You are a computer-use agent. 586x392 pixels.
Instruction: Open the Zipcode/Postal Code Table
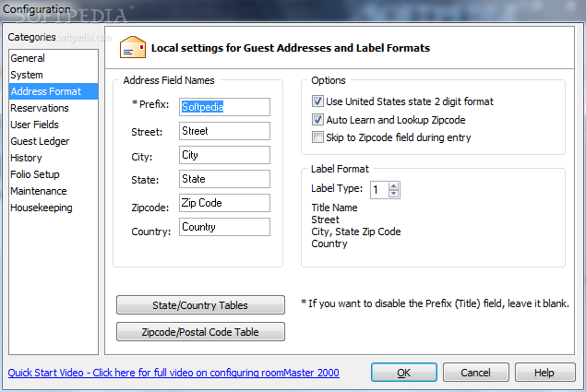click(200, 332)
